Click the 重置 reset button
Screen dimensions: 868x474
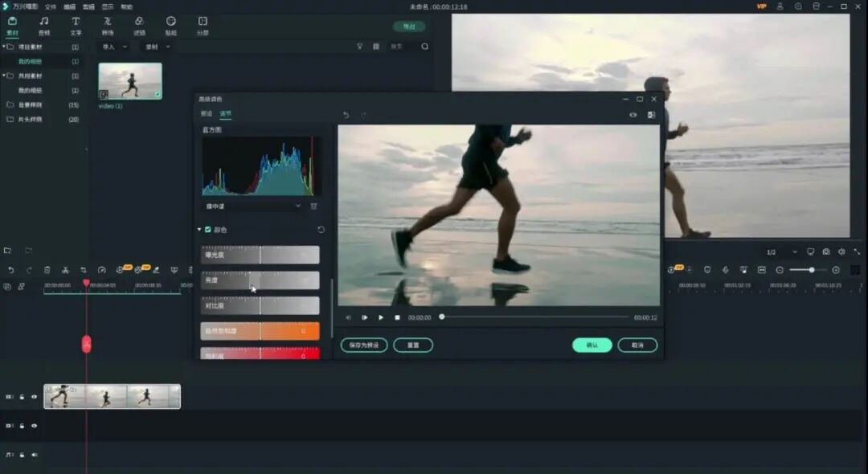(x=413, y=345)
